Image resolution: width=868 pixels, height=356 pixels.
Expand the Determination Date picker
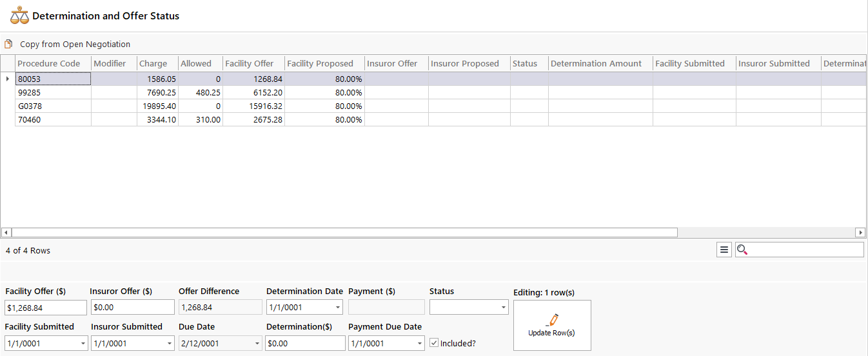[338, 308]
